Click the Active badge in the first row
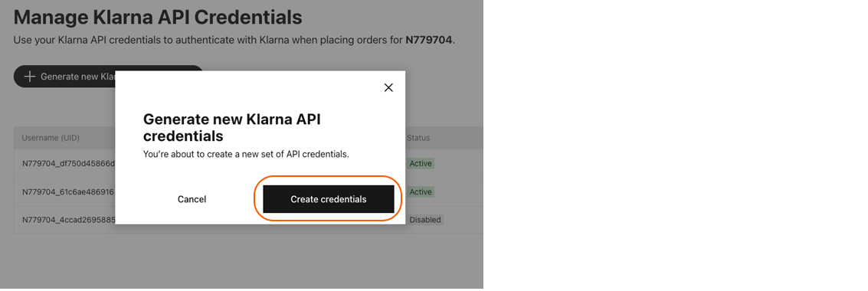The width and height of the screenshot is (868, 291). coord(421,164)
